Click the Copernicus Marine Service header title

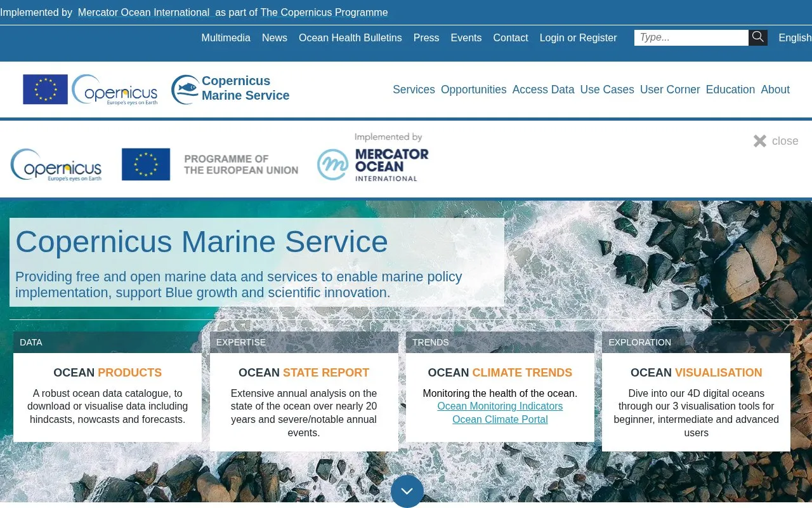246,88
